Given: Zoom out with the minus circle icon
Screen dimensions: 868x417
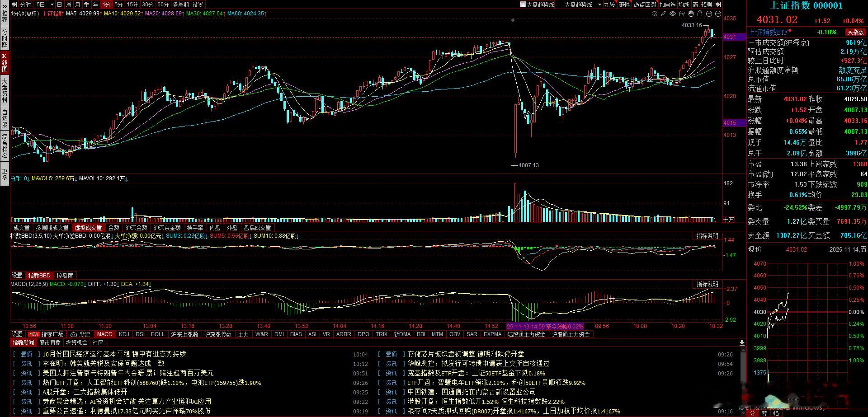Looking at the screenshot, I should [718, 14].
